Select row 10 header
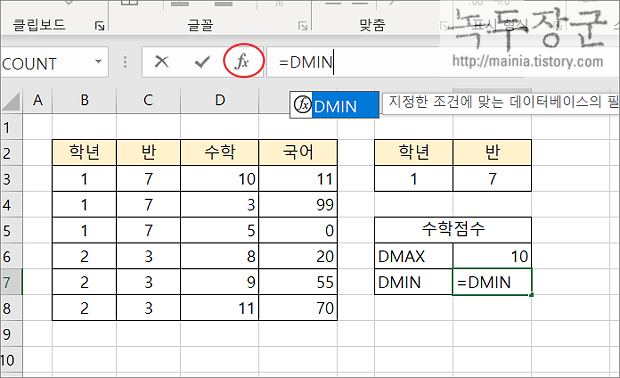Image resolution: width=620 pixels, height=378 pixels. click(x=11, y=360)
